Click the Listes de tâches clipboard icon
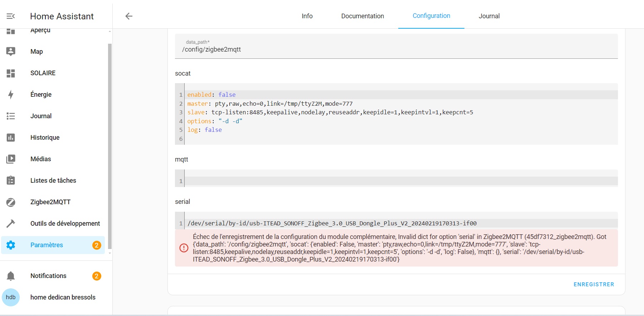Viewport: 644px width, 316px height. pyautogui.click(x=11, y=181)
